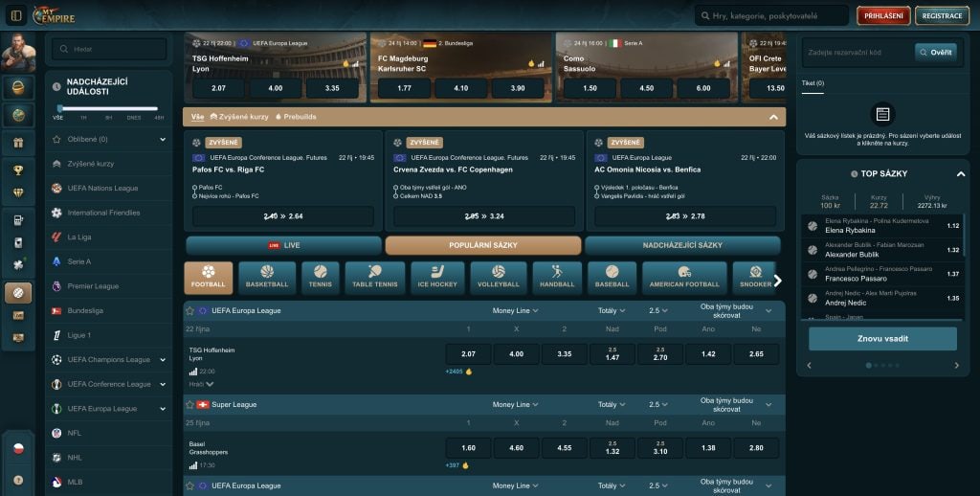Viewport: 980px width, 496px height.
Task: Focus the Hledat sidebar search field
Action: click(x=109, y=50)
